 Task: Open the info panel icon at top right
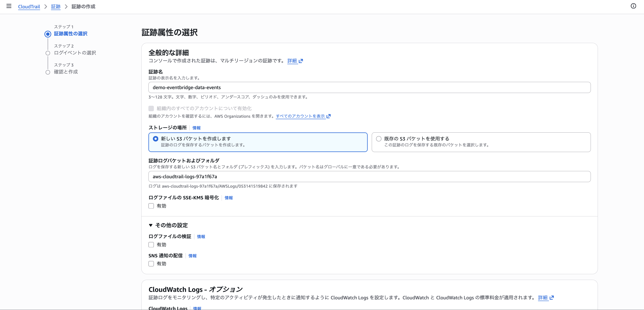click(x=633, y=6)
